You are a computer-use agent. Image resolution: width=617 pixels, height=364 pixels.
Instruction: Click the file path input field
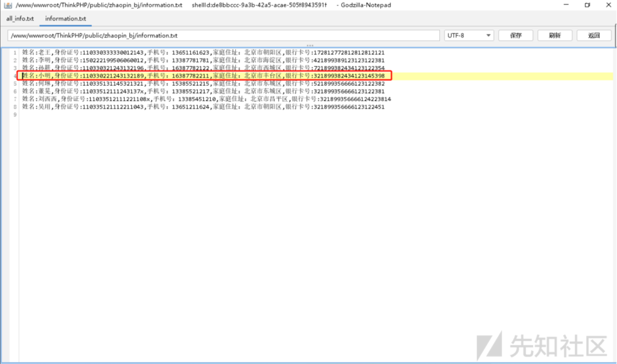coord(223,35)
